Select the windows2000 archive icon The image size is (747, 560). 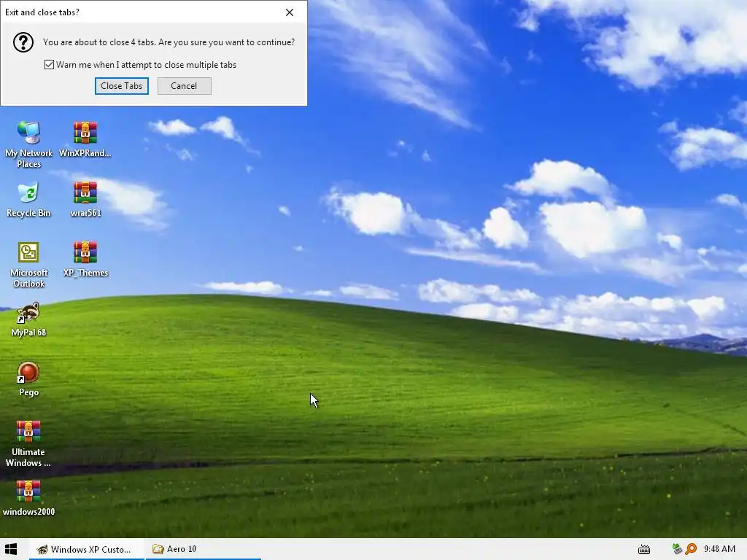coord(28,498)
